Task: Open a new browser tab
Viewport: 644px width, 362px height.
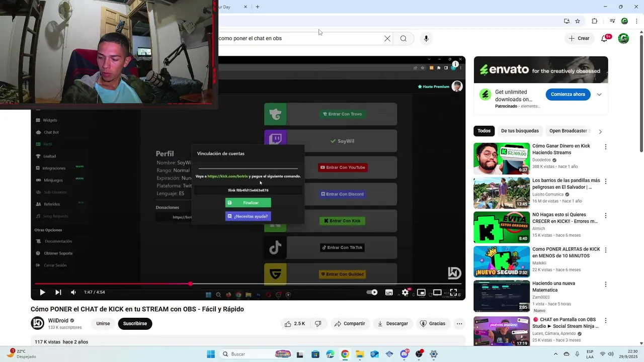Action: click(258, 7)
